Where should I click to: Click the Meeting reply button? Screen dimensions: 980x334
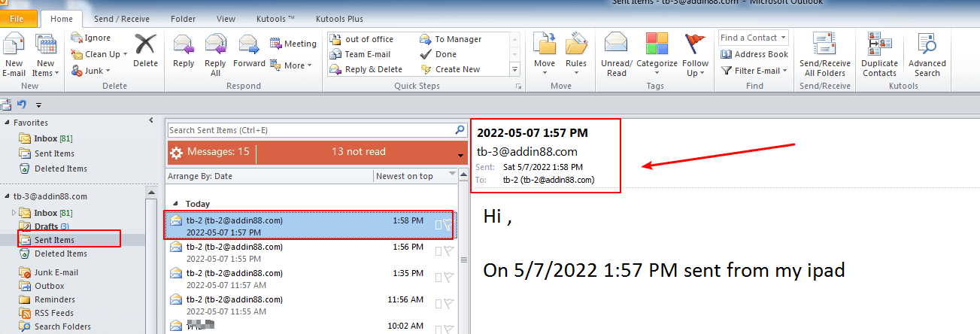[293, 44]
